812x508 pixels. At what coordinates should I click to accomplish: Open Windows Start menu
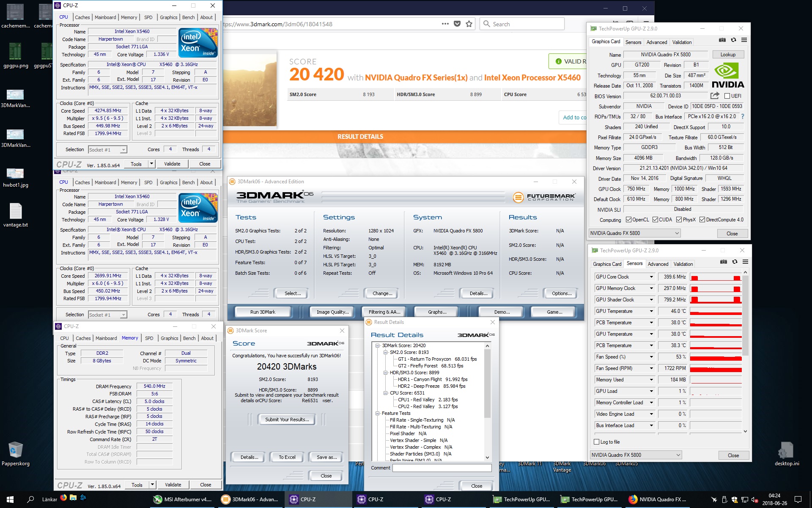10,500
